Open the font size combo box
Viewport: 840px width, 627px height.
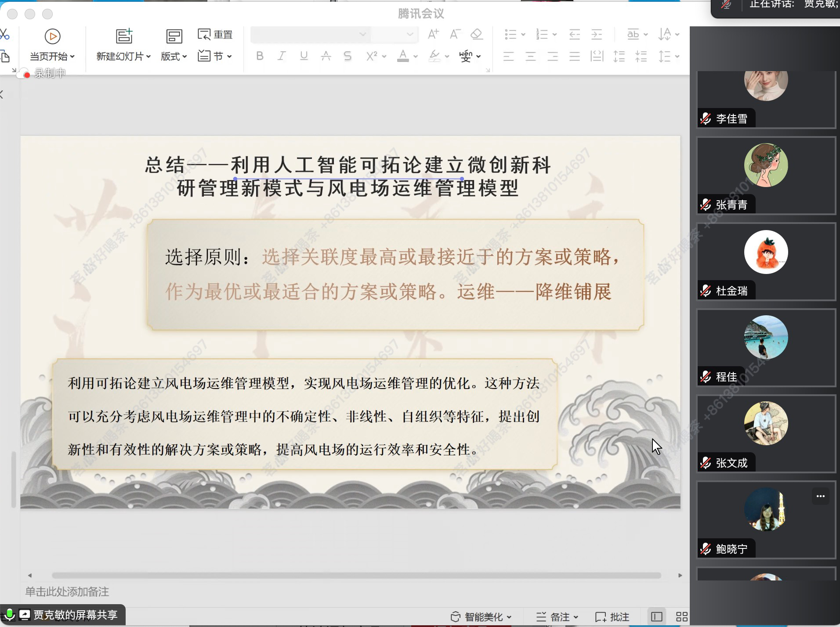coord(394,34)
